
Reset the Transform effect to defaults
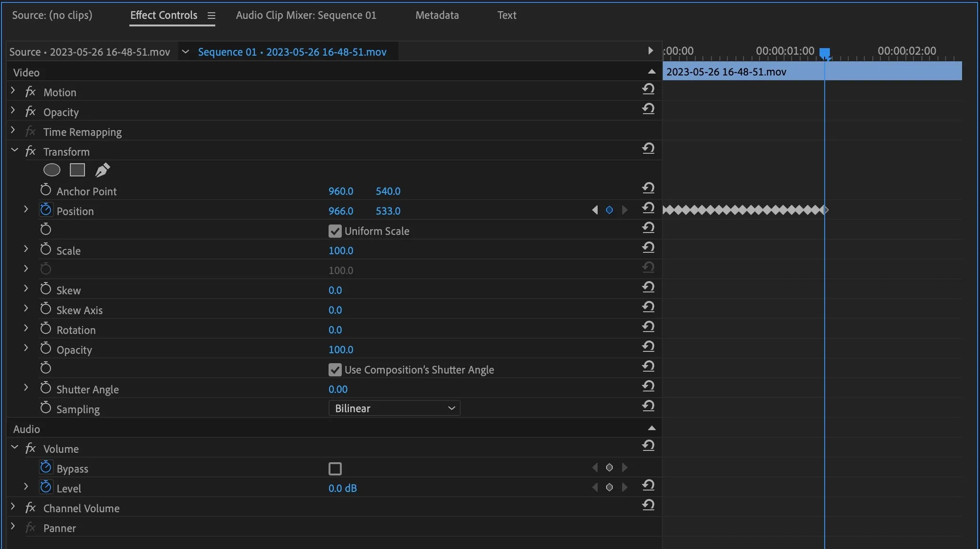[x=649, y=149]
